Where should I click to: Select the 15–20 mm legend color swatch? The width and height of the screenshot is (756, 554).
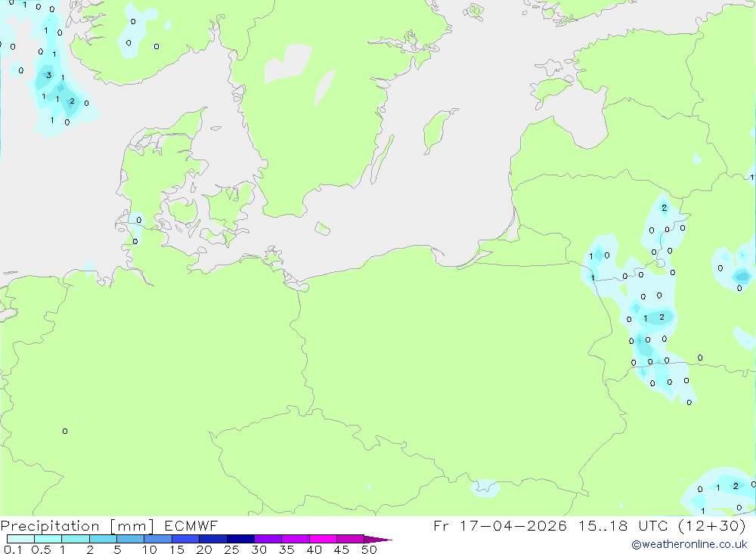point(186,539)
